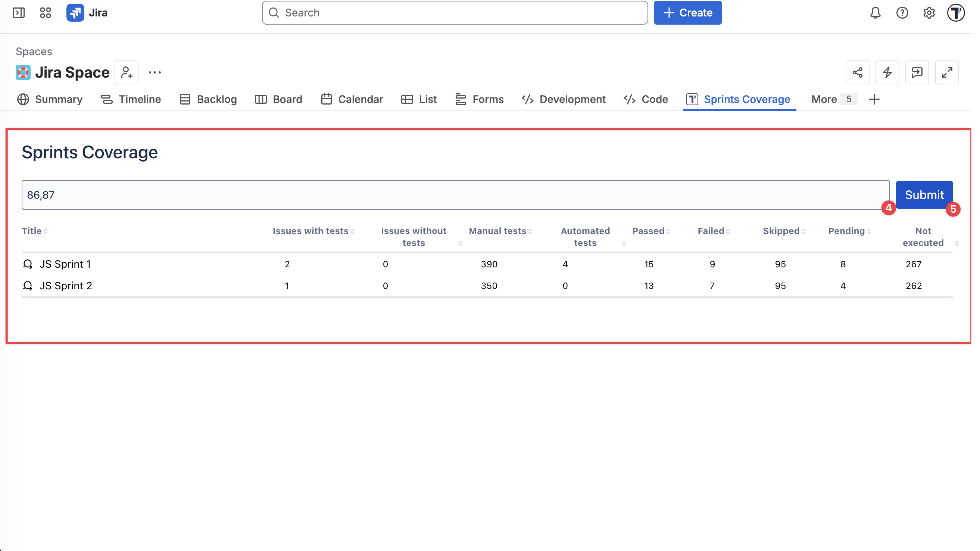Screen dimensions: 980x551
Task: Open automation lightning bolt icon
Action: tap(887, 72)
